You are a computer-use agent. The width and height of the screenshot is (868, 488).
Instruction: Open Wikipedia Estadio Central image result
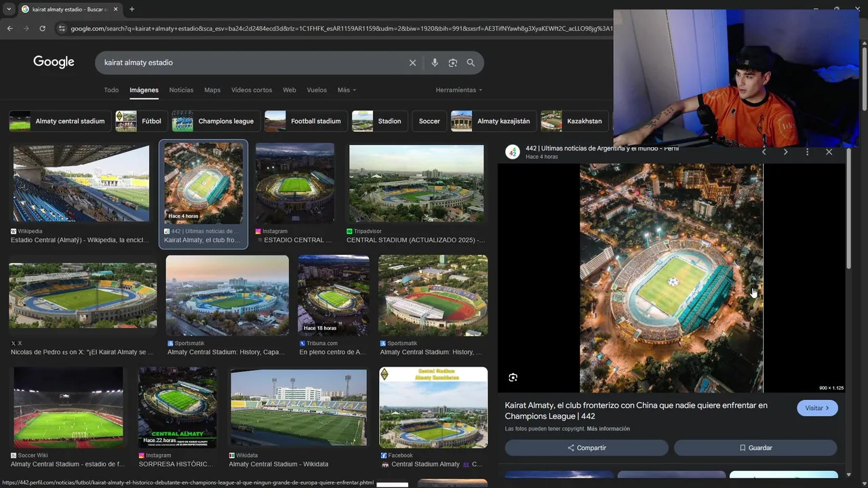click(81, 183)
